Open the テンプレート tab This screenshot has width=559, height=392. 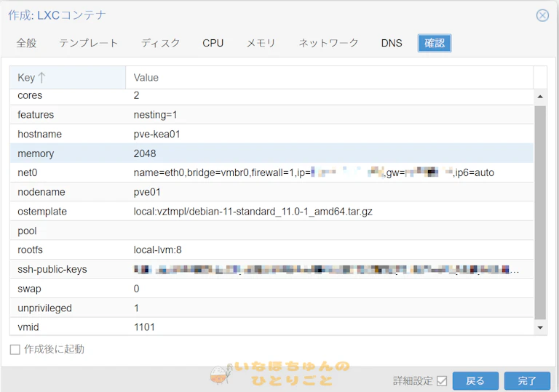pos(88,43)
